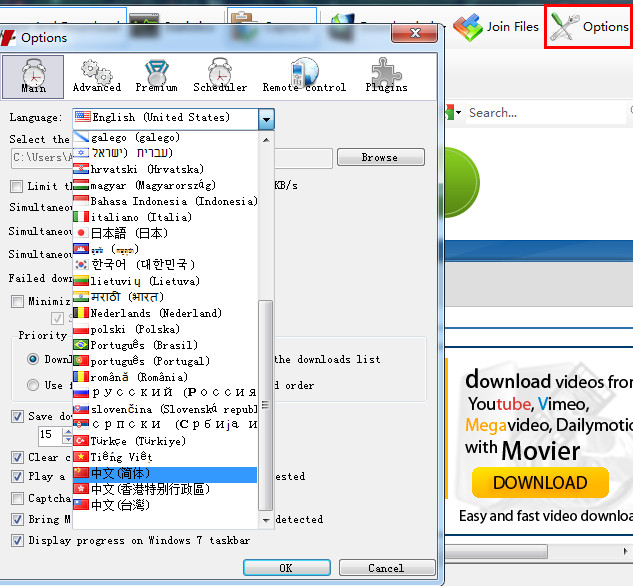Click the main window horizontal scrollbar

click(x=497, y=551)
